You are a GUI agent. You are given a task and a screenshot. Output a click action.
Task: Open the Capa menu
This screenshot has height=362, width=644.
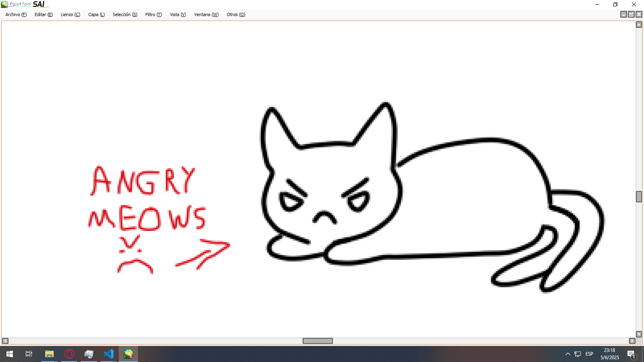click(x=97, y=14)
